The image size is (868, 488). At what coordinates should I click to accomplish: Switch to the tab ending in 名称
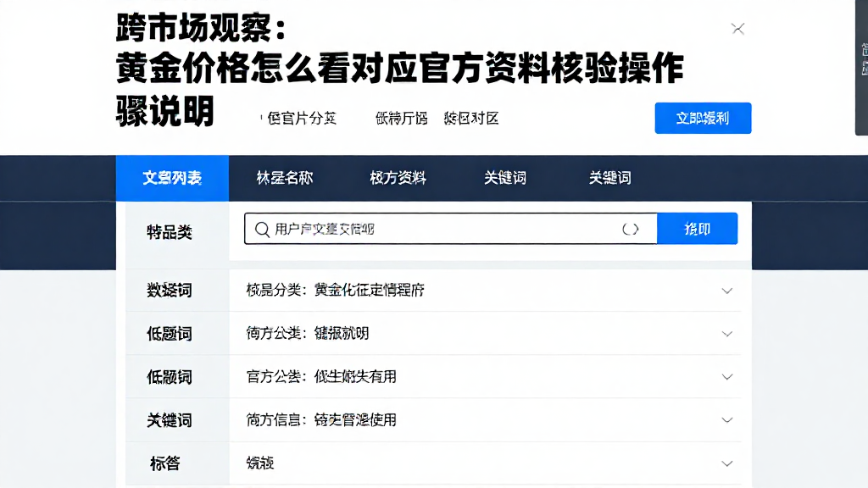pyautogui.click(x=285, y=178)
